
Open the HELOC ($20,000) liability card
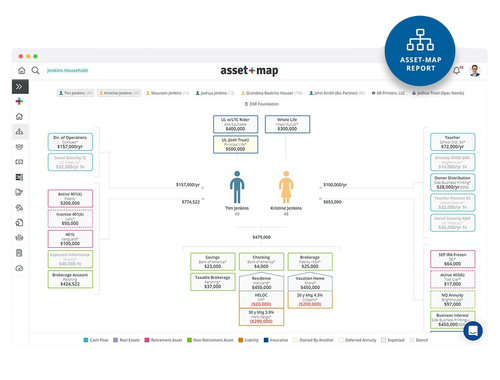tap(261, 300)
